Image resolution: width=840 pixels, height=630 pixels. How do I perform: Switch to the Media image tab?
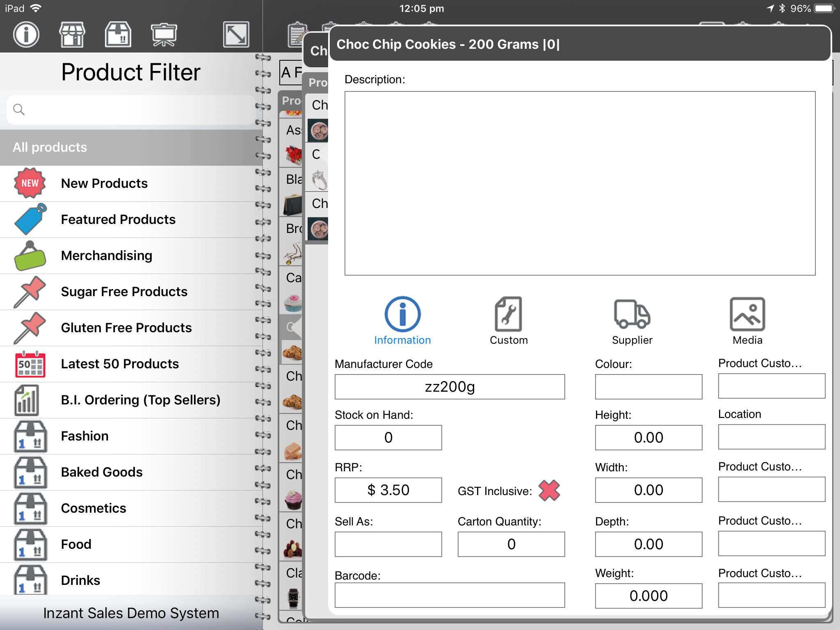tap(747, 321)
